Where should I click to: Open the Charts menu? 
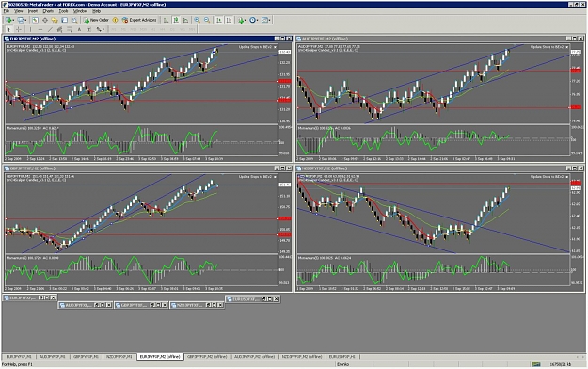tap(48, 11)
